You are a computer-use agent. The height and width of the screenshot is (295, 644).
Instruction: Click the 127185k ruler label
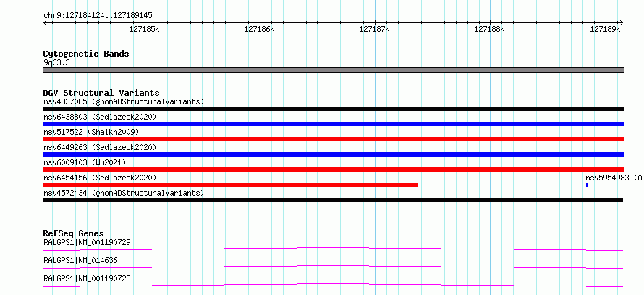144,29
